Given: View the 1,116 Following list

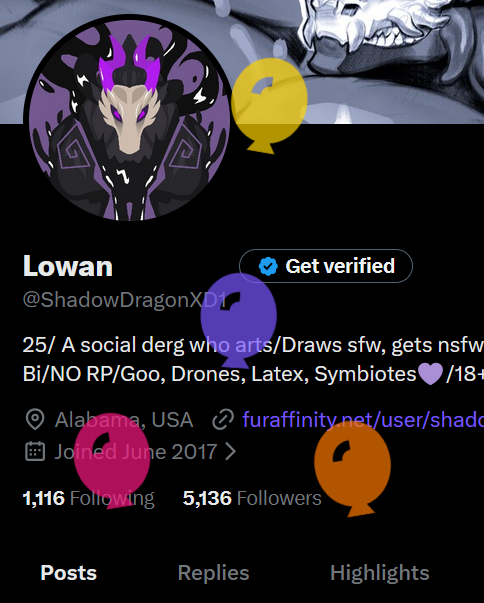Looking at the screenshot, I should point(89,498).
